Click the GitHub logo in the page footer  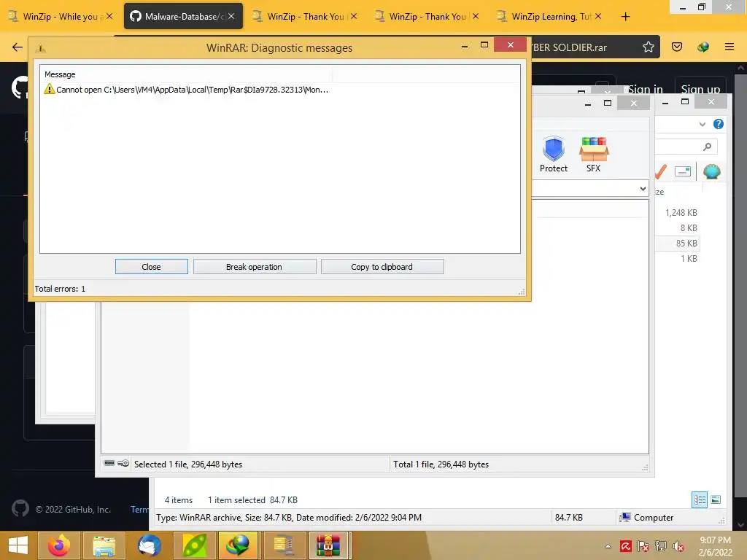coord(20,509)
